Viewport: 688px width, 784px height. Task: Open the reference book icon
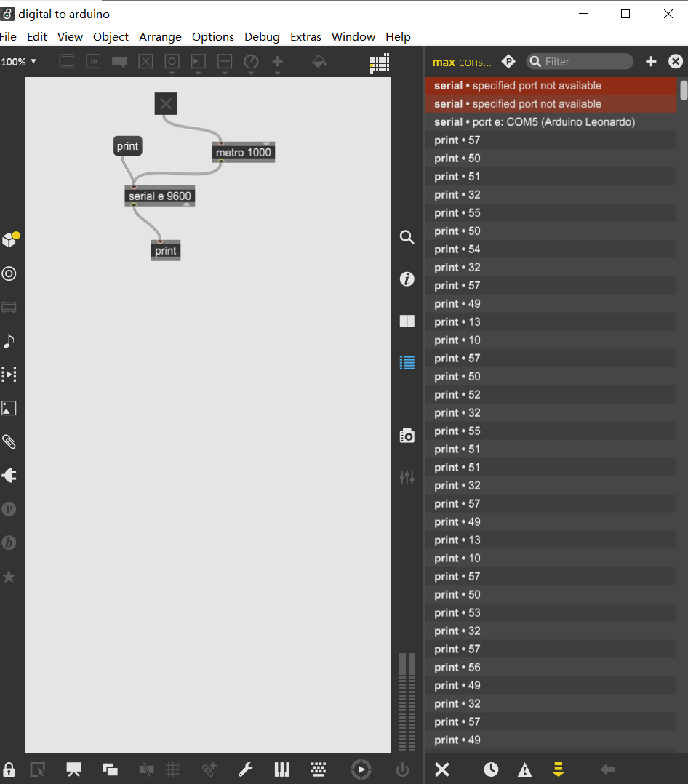[407, 321]
